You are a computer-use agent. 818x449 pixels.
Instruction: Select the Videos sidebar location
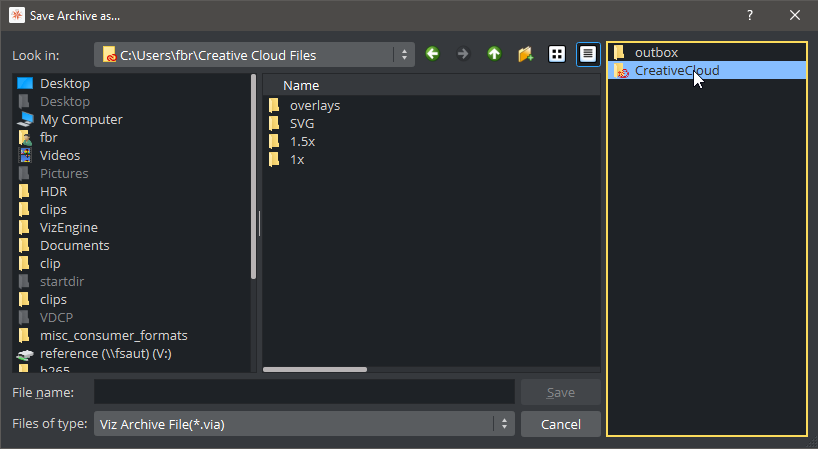click(x=60, y=155)
